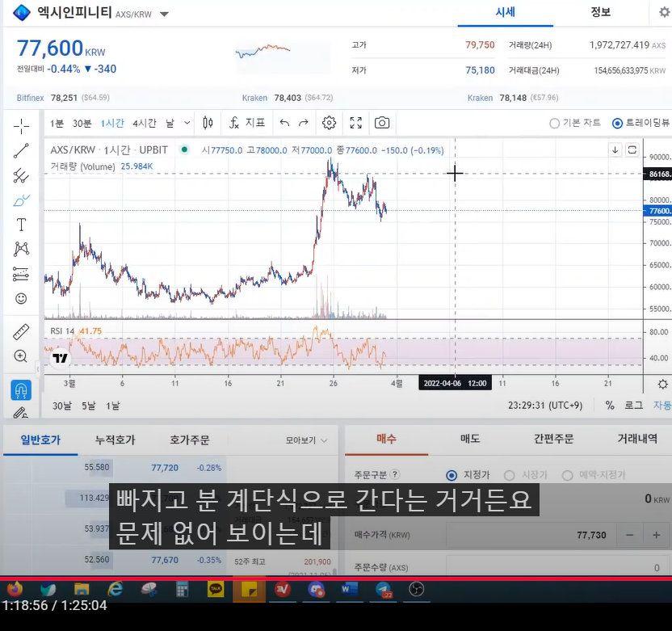Toggle percent scale mode
Viewport: 672px width, 631px height.
610,406
